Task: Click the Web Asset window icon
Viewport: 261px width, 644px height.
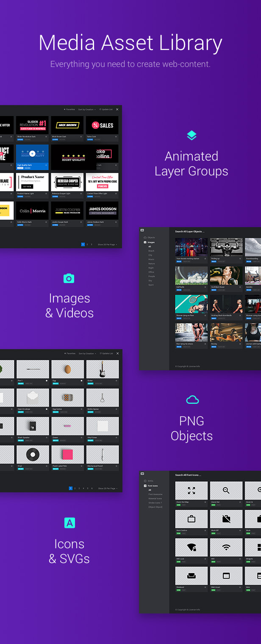Action: (x=226, y=576)
